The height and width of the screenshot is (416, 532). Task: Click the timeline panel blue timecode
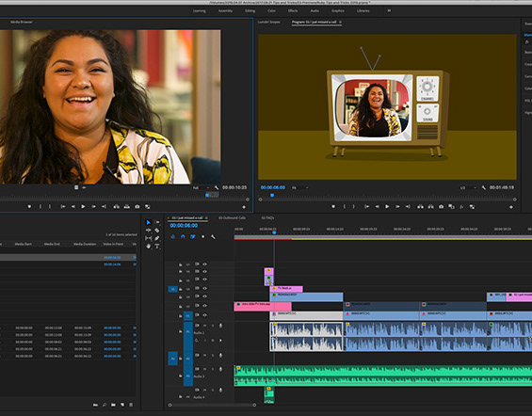(x=184, y=226)
